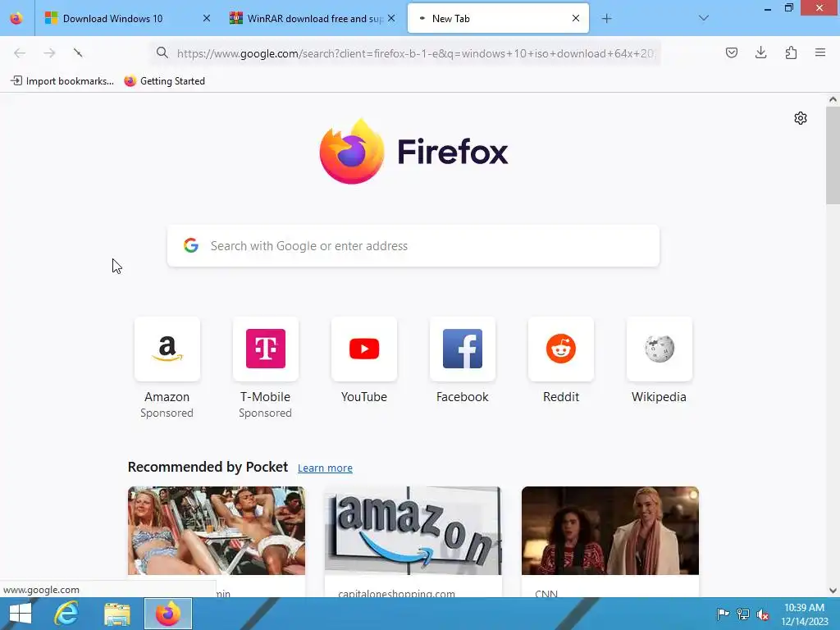The width and height of the screenshot is (840, 630).
Task: Open the CNN story thumbnail
Action: coord(610,531)
